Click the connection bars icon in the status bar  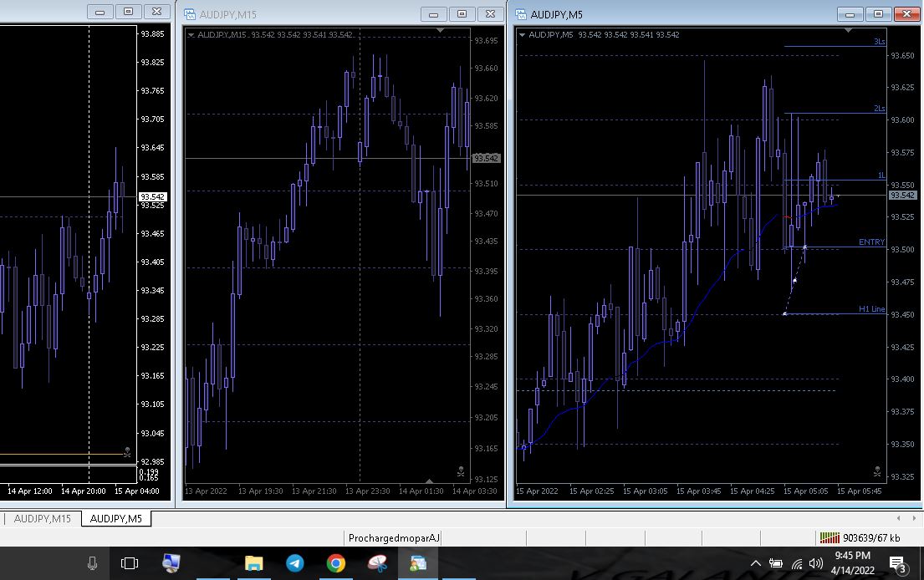[x=830, y=537]
